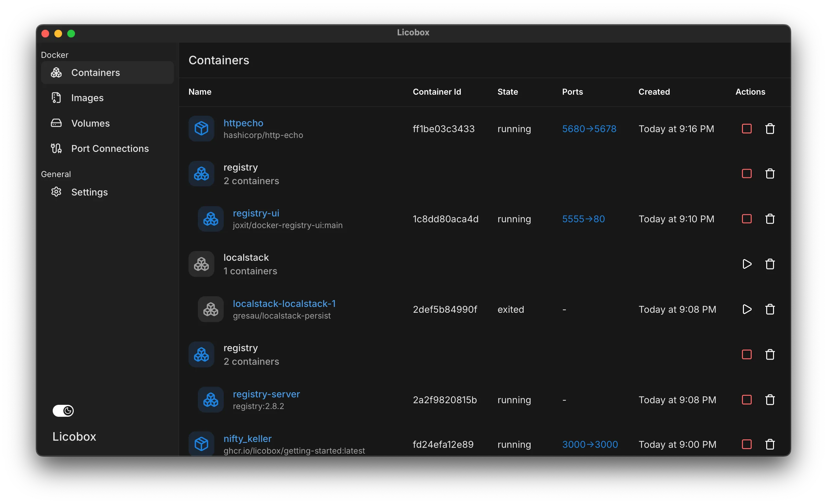
Task: Delete the nifty_keller container
Action: [x=770, y=444]
